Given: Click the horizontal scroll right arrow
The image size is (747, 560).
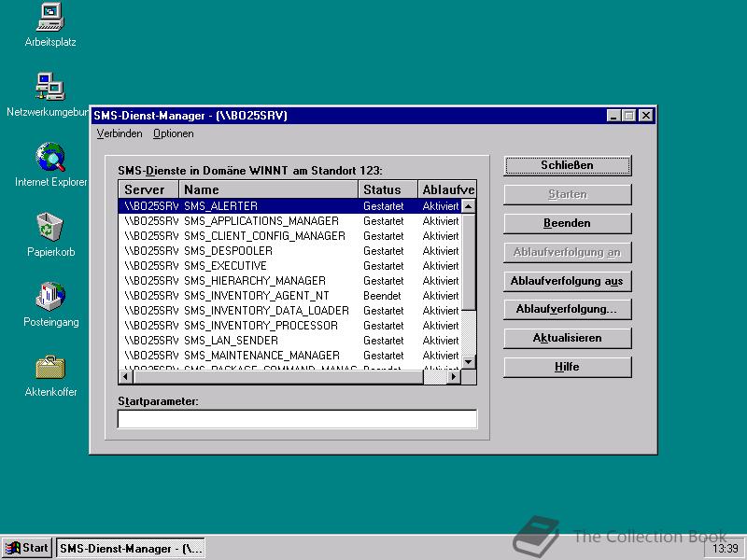Looking at the screenshot, I should point(454,377).
